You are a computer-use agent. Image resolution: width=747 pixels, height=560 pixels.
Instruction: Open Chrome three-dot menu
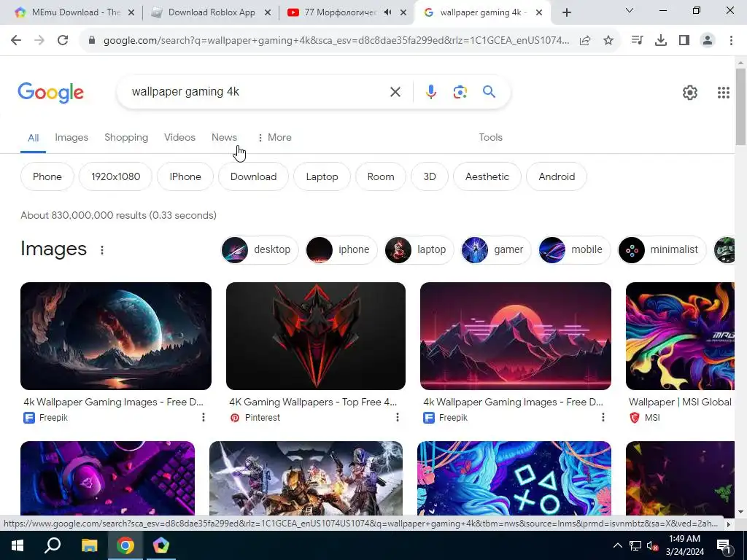tap(731, 41)
